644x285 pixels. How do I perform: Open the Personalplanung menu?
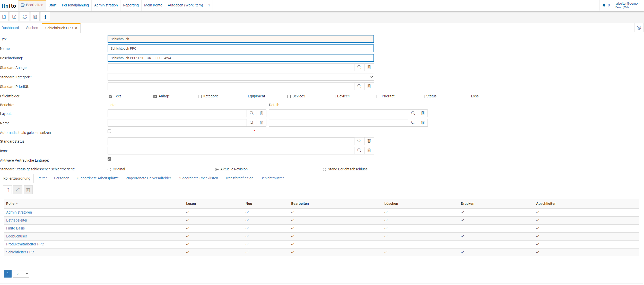click(x=75, y=5)
